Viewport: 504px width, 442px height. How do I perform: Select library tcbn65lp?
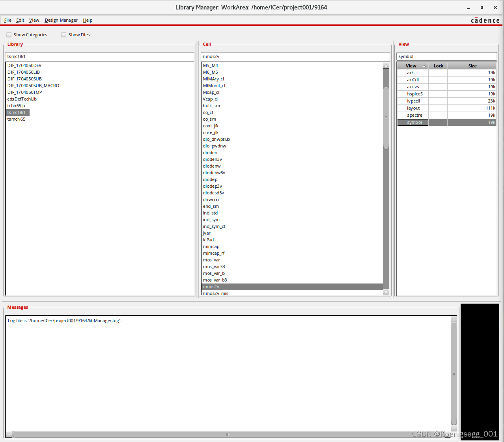pyautogui.click(x=16, y=106)
